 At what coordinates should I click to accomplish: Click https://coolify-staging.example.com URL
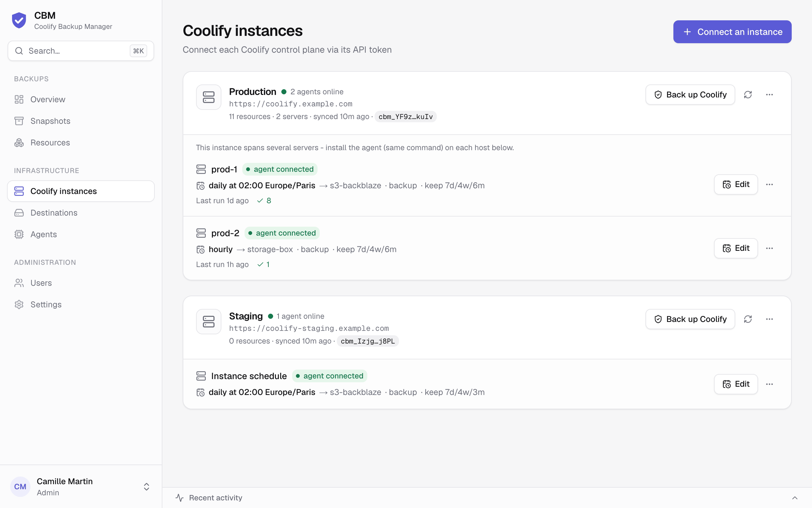click(309, 328)
